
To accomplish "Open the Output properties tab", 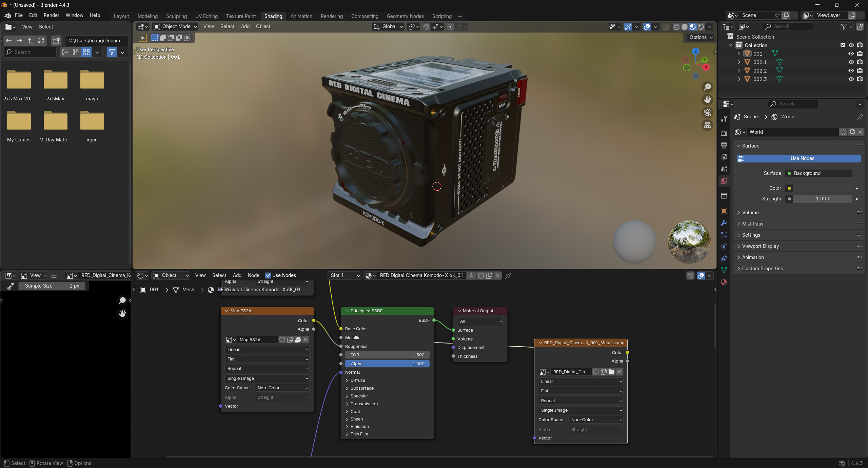I will [x=724, y=145].
